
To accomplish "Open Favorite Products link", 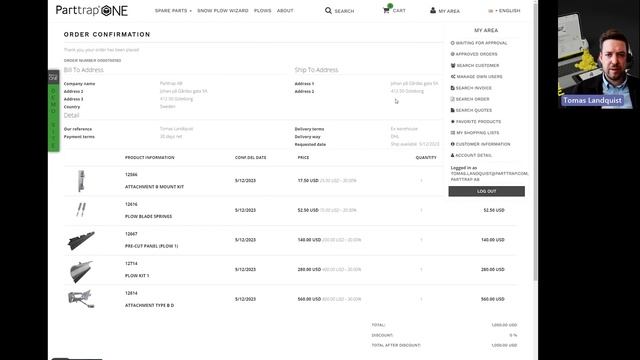I will 478,122.
